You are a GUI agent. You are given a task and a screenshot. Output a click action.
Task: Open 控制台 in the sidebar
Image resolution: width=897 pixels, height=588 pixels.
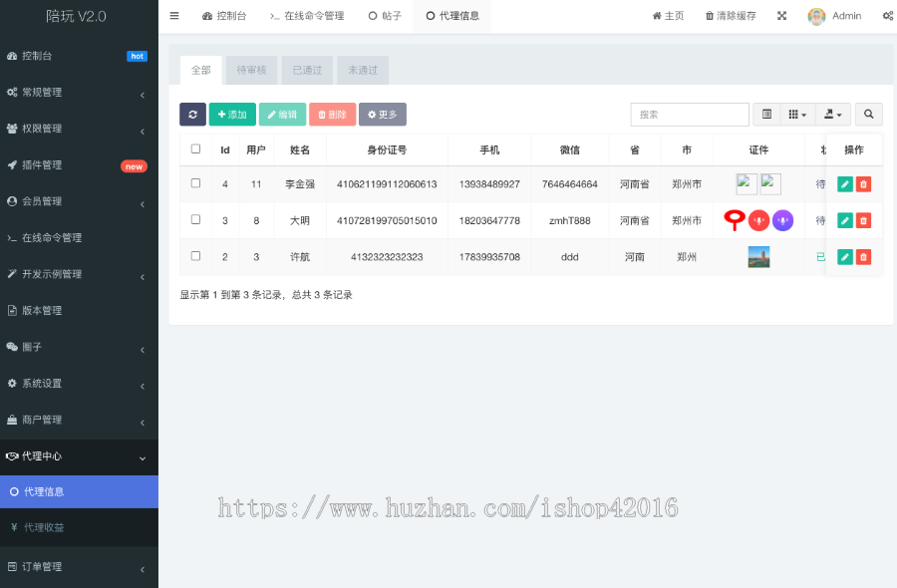pos(79,56)
